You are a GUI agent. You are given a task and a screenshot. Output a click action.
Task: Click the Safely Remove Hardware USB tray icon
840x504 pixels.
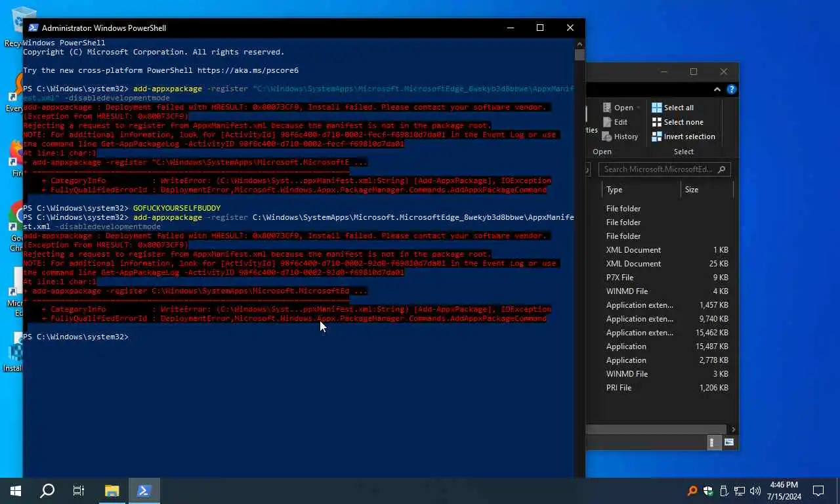pos(724,490)
